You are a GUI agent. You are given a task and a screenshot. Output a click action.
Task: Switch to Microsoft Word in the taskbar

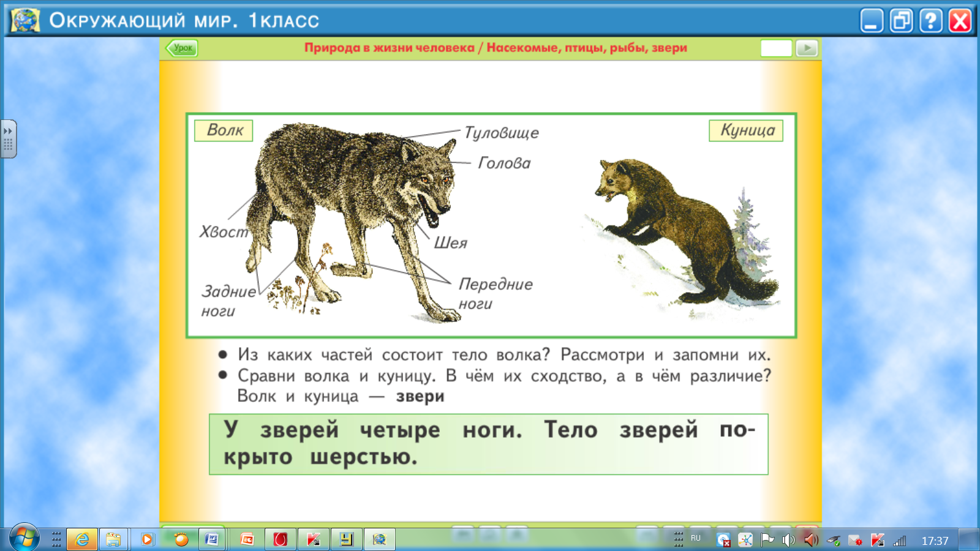point(212,539)
